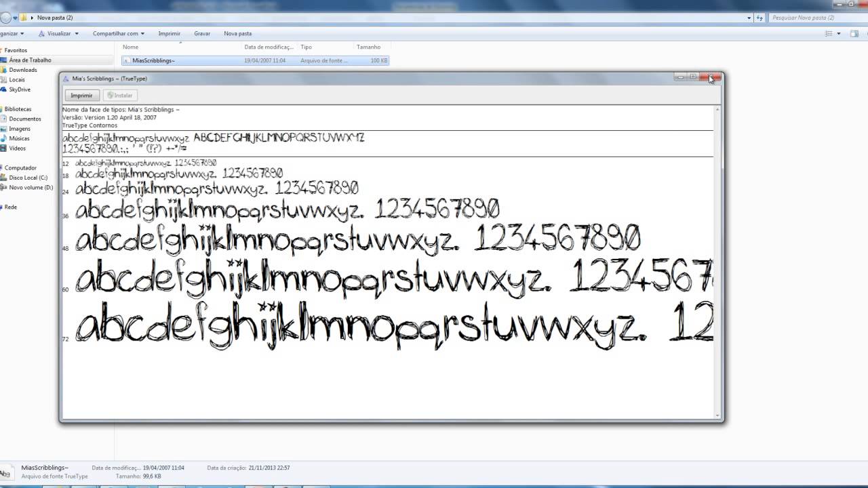868x488 pixels.
Task: Open the Documentos library
Action: pyautogui.click(x=24, y=119)
